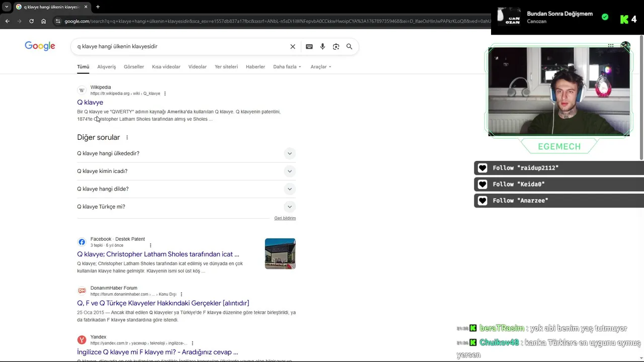Click the Yandex favicon icon
Image resolution: width=644 pixels, height=362 pixels.
82,340
